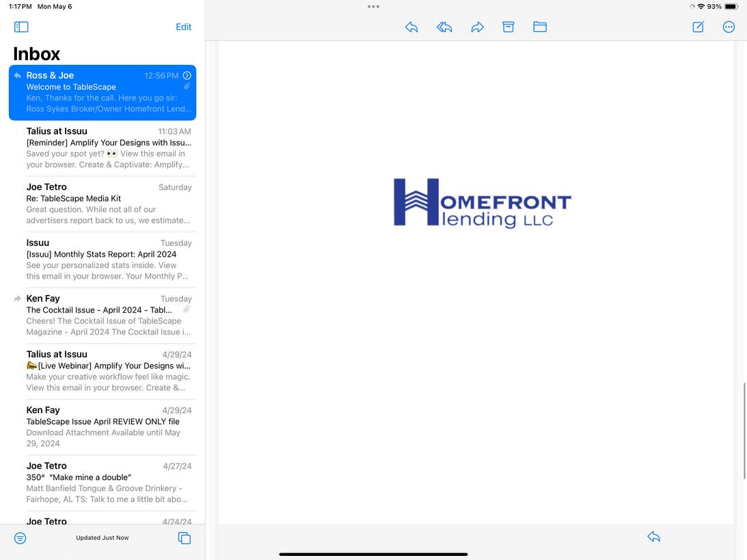Open Issuu Monthly Stats Report email

tap(103, 260)
